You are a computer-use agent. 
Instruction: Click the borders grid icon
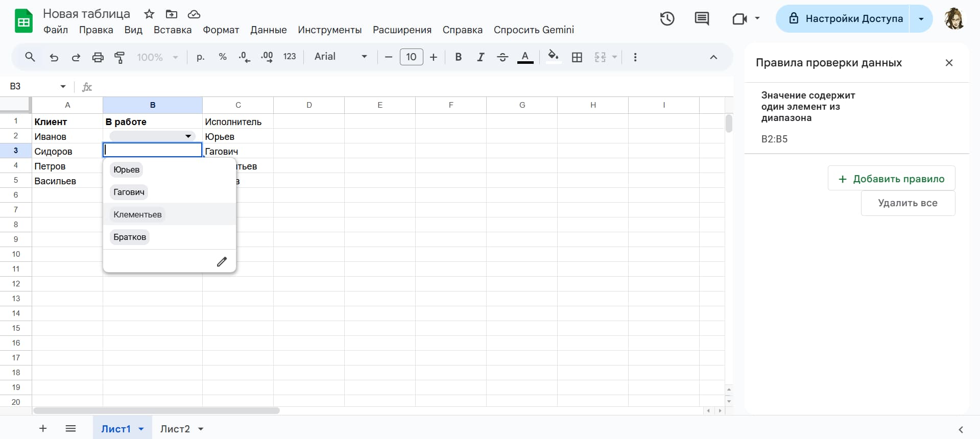pos(577,57)
